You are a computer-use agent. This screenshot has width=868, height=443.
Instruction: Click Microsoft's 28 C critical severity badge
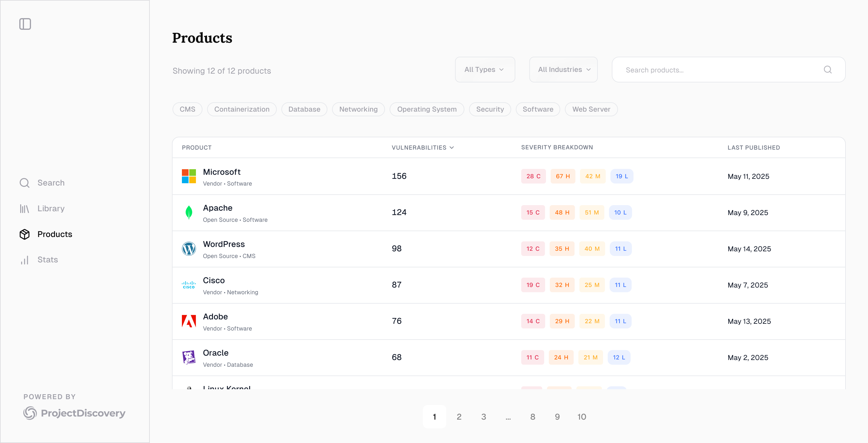point(533,176)
